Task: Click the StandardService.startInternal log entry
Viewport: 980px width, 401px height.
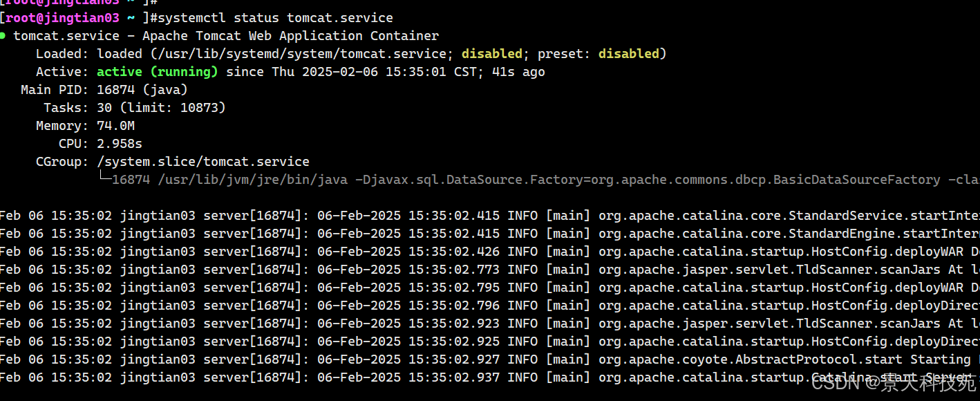Action: (789, 216)
